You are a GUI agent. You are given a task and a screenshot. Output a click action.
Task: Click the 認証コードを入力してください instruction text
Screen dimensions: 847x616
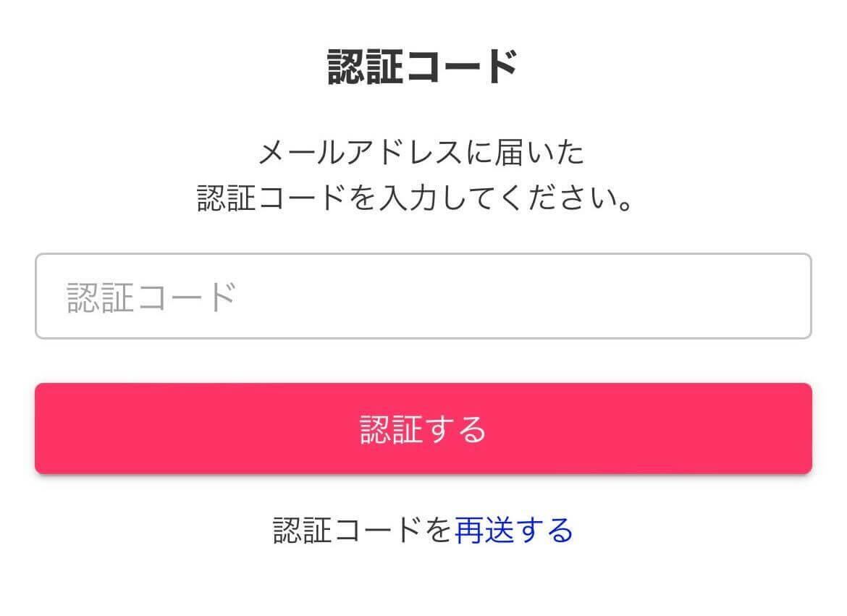click(x=415, y=198)
